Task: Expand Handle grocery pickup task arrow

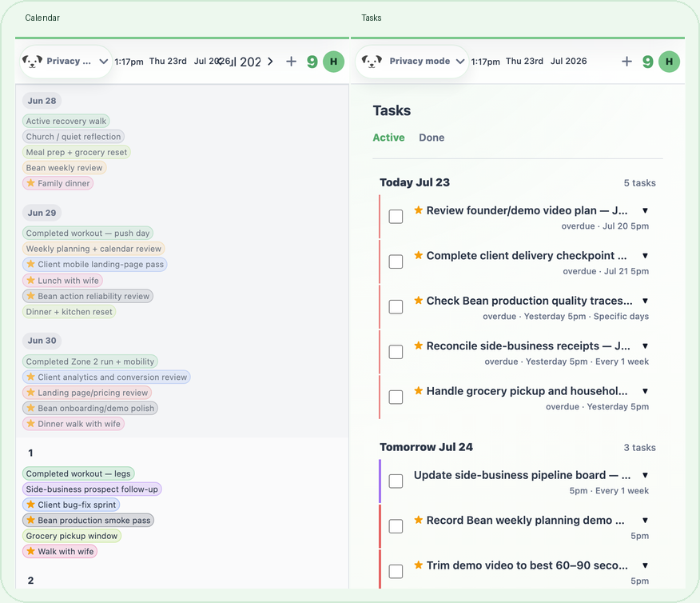Action: click(x=645, y=391)
